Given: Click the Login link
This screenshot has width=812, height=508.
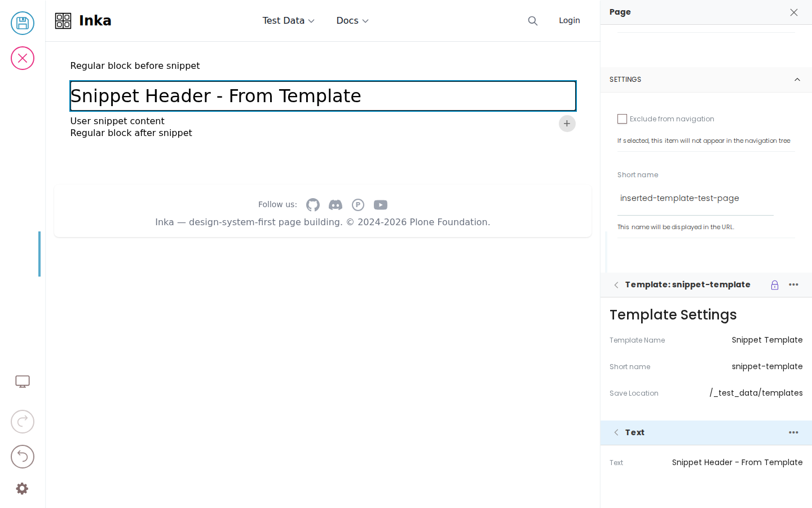Looking at the screenshot, I should point(570,20).
